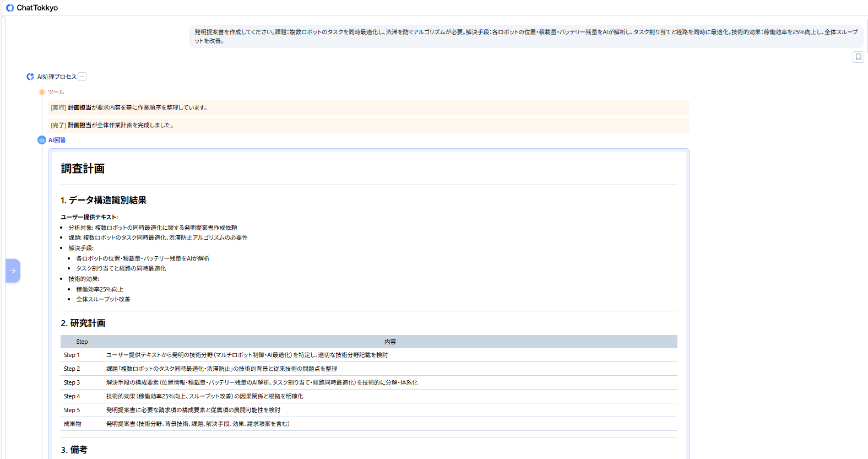
Task: Click the bullet 稼働効率25%向上
Action: click(100, 289)
